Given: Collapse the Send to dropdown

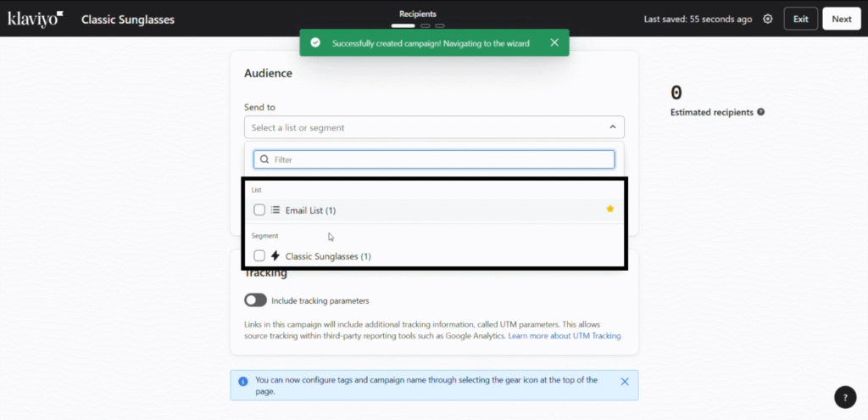Looking at the screenshot, I should coord(613,127).
